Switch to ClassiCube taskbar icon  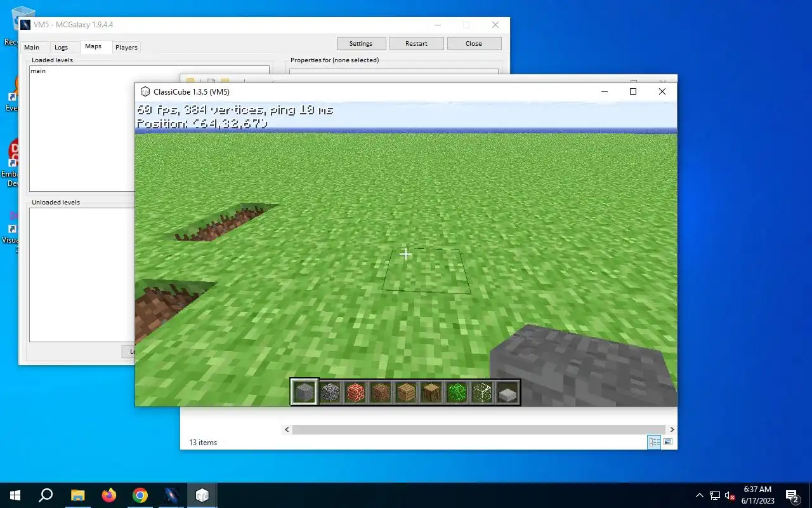pyautogui.click(x=202, y=495)
